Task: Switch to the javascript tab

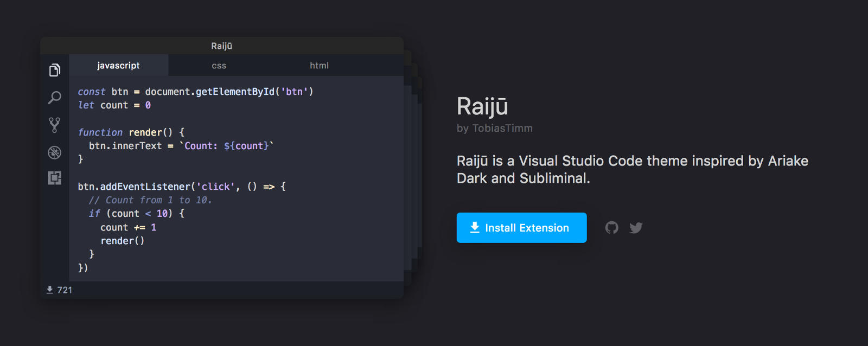Action: 118,66
